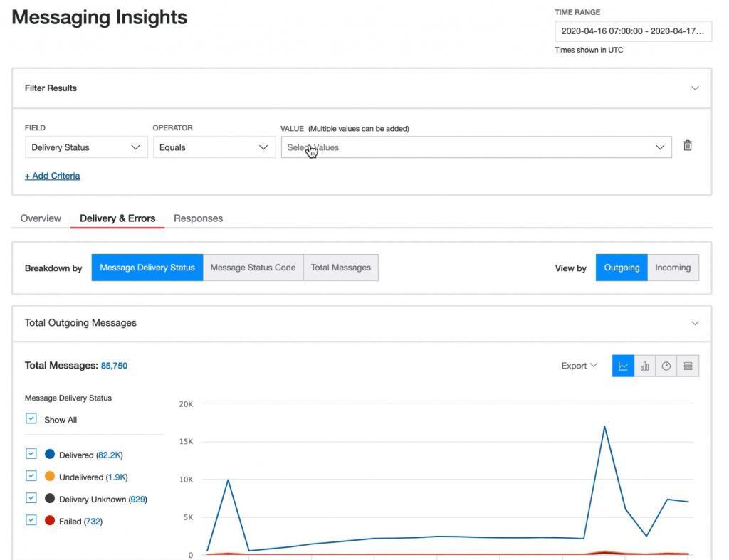Toggle the Delivery Unknown checkbox
Image resolution: width=729 pixels, height=560 pixels.
click(31, 498)
